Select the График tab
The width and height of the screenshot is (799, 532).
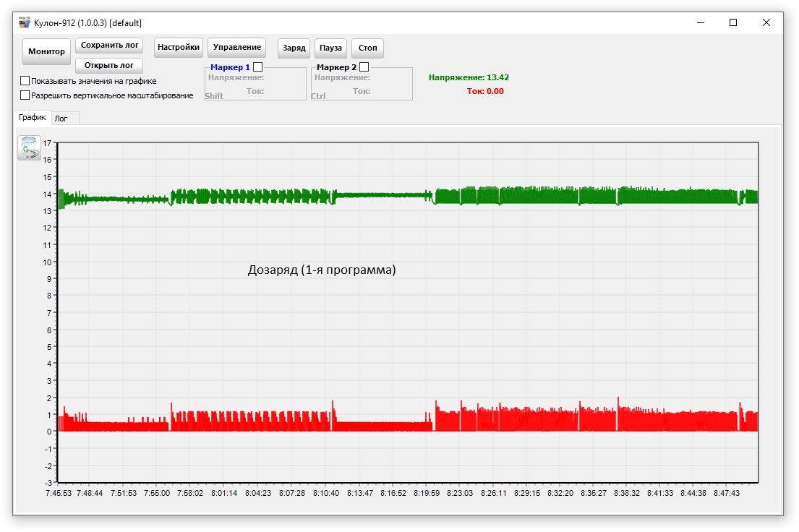(33, 118)
